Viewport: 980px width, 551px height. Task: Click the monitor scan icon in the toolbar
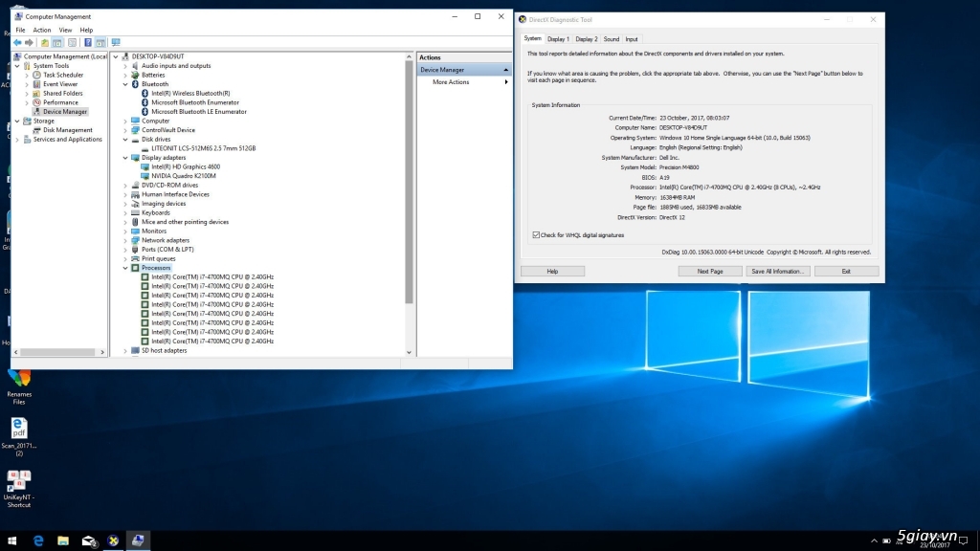pyautogui.click(x=116, y=43)
